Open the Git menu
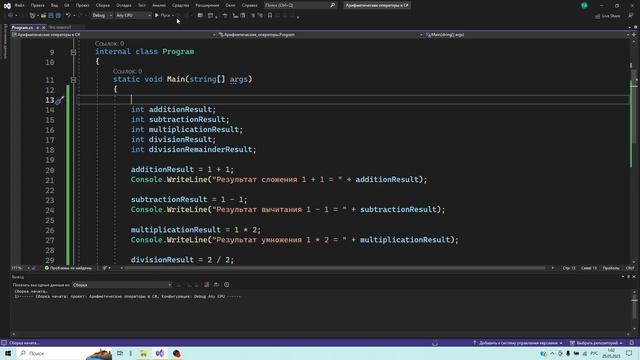Screen dimensions: 640x360 click(67, 5)
